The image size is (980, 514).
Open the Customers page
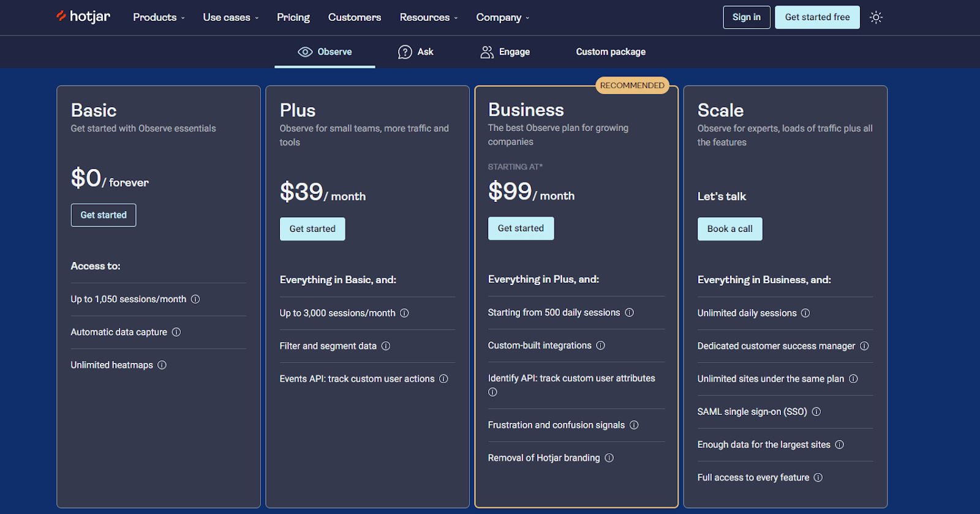(355, 17)
